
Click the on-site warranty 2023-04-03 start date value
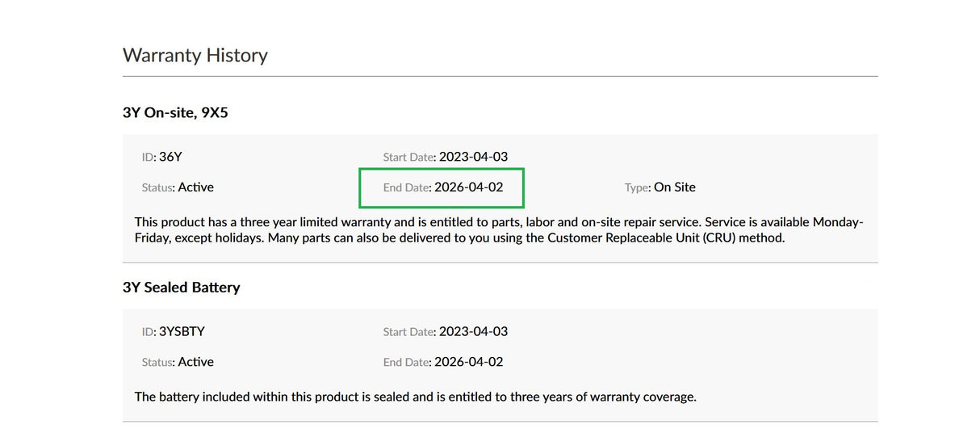473,157
